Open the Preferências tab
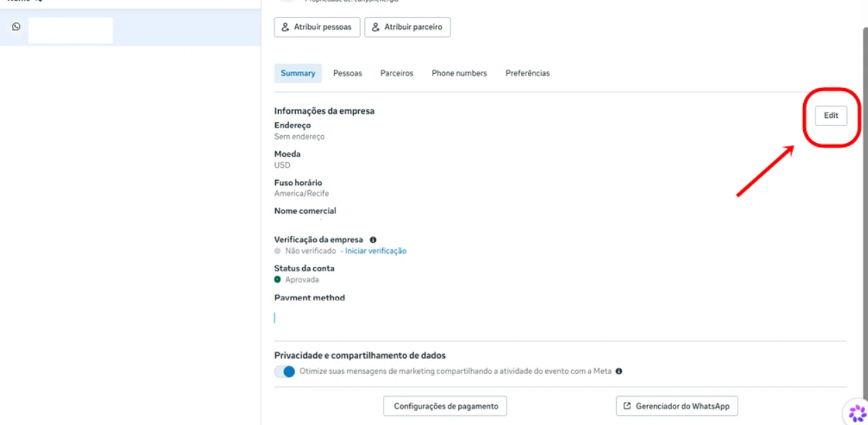Viewport: 868px width, 425px height. click(x=528, y=73)
